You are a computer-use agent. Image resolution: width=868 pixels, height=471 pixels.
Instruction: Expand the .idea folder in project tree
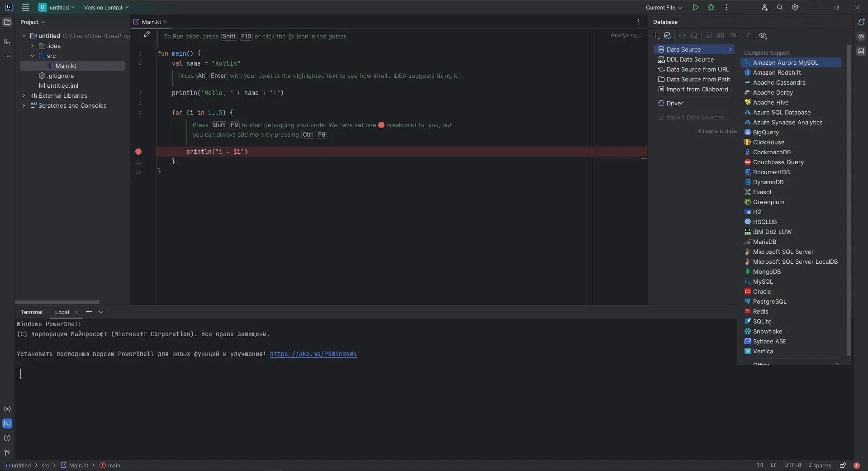coord(33,46)
